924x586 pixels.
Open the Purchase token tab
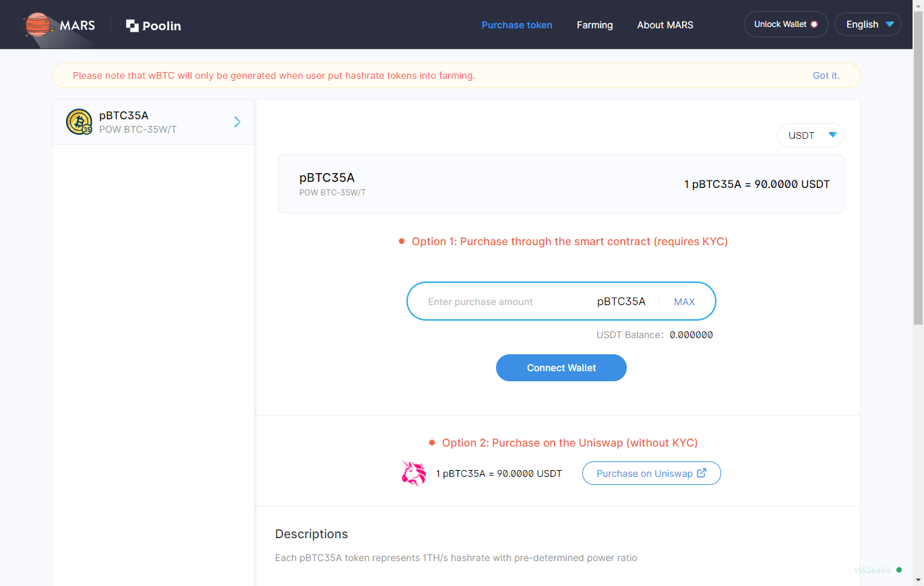[x=517, y=25]
